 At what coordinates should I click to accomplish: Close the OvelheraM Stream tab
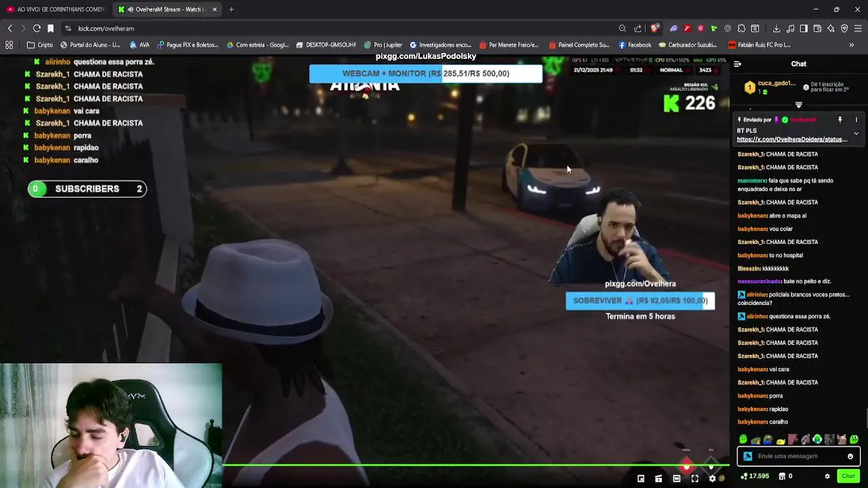(x=215, y=9)
